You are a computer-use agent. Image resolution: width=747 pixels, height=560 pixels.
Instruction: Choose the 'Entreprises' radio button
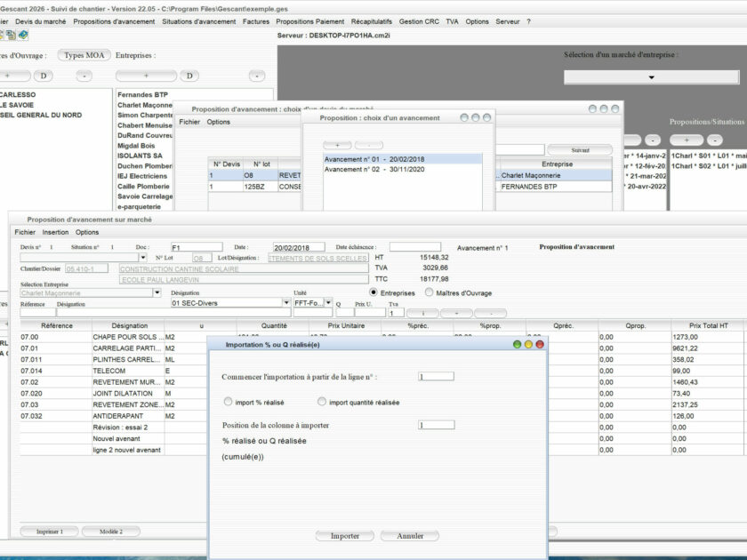(x=373, y=292)
